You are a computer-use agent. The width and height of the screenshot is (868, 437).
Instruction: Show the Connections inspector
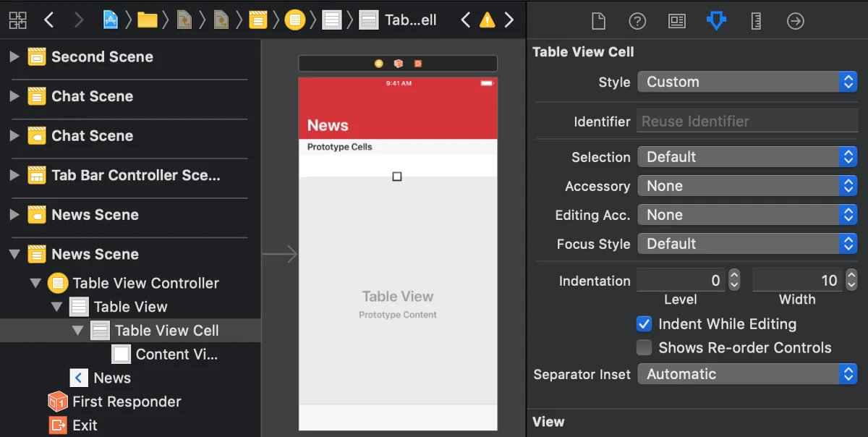795,21
